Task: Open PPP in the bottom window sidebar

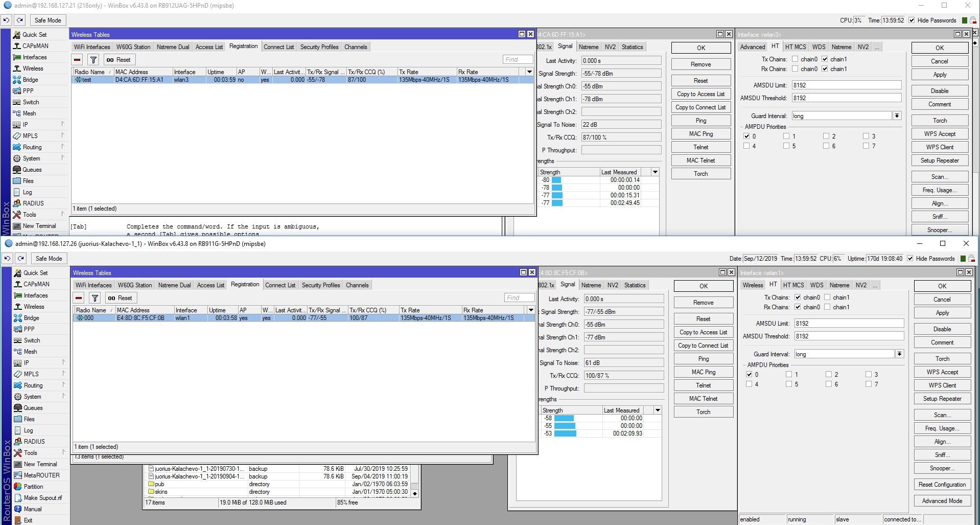Action: (x=29, y=329)
